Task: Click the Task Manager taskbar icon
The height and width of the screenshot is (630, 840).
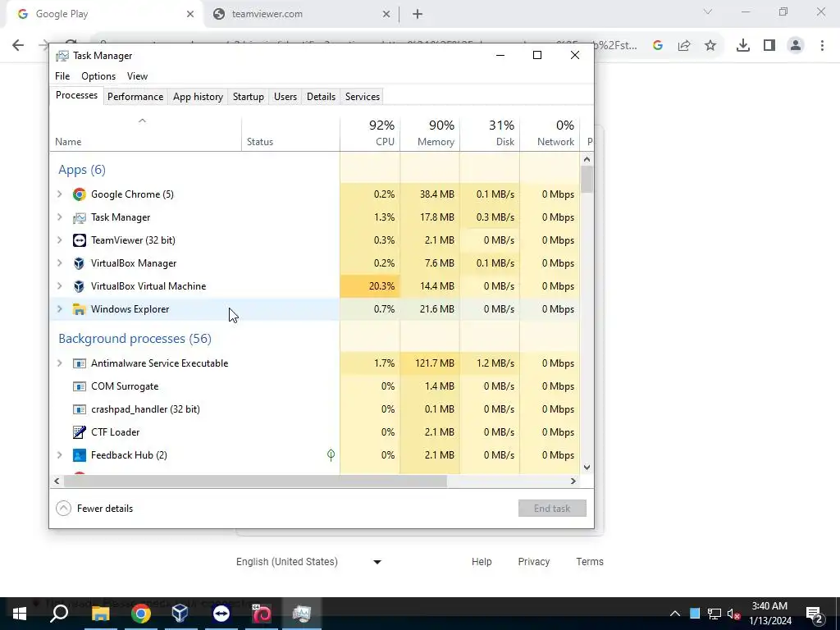Action: (302, 614)
